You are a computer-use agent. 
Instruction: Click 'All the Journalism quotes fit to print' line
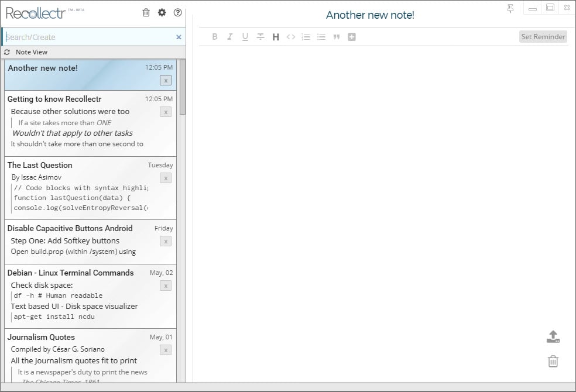(74, 361)
